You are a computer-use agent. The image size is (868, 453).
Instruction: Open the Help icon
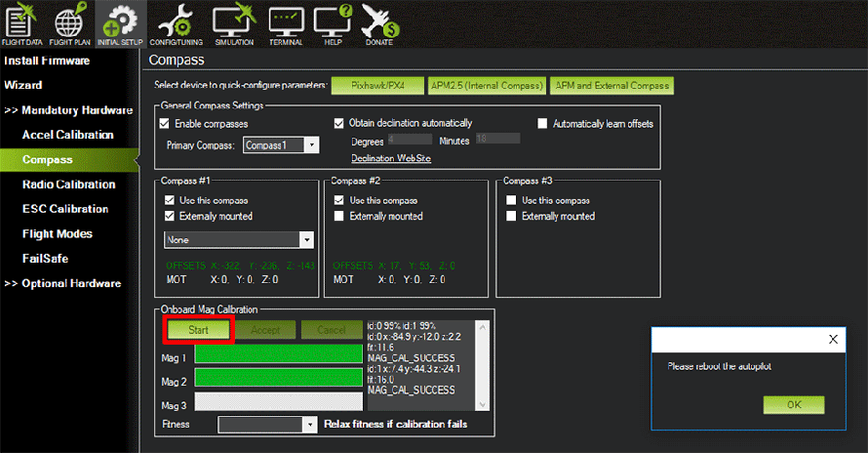(x=333, y=23)
